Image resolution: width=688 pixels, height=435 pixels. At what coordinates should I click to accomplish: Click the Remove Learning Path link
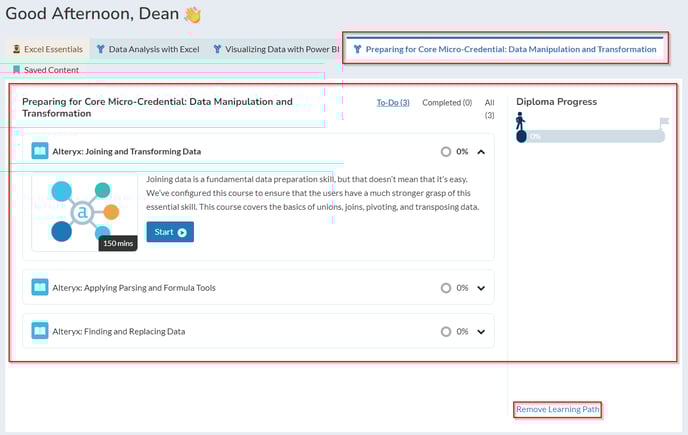coord(557,409)
